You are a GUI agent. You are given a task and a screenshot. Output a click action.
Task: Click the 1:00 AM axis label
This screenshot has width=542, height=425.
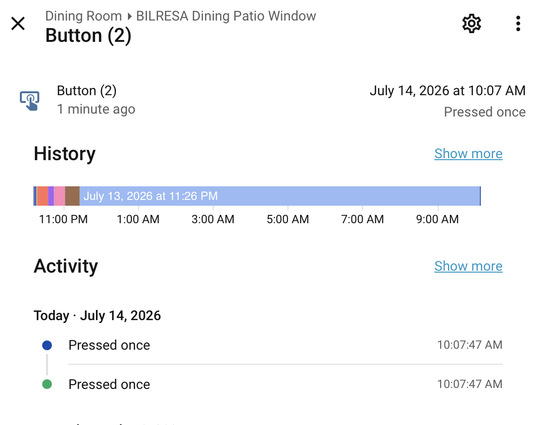(x=138, y=219)
